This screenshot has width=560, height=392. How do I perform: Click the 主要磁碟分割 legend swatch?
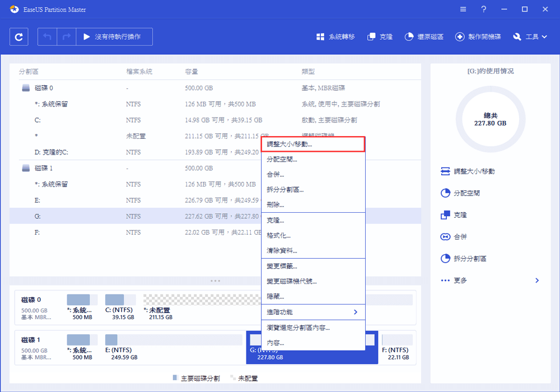pyautogui.click(x=175, y=377)
